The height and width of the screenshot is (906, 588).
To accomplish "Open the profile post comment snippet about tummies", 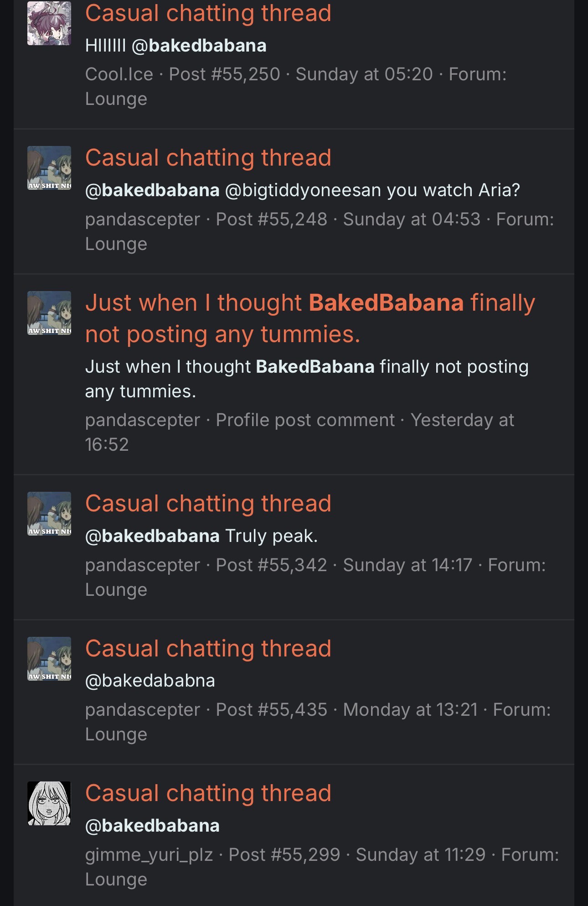I will 307,379.
